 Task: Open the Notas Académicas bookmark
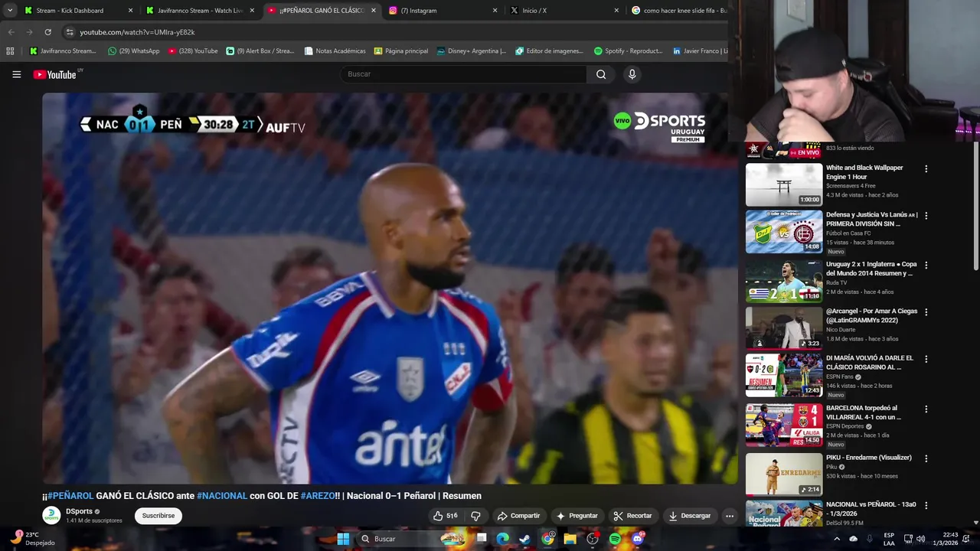[335, 51]
